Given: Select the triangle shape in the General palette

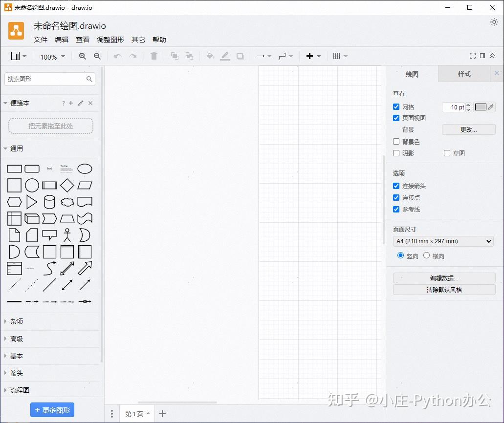Looking at the screenshot, I should coord(32,202).
